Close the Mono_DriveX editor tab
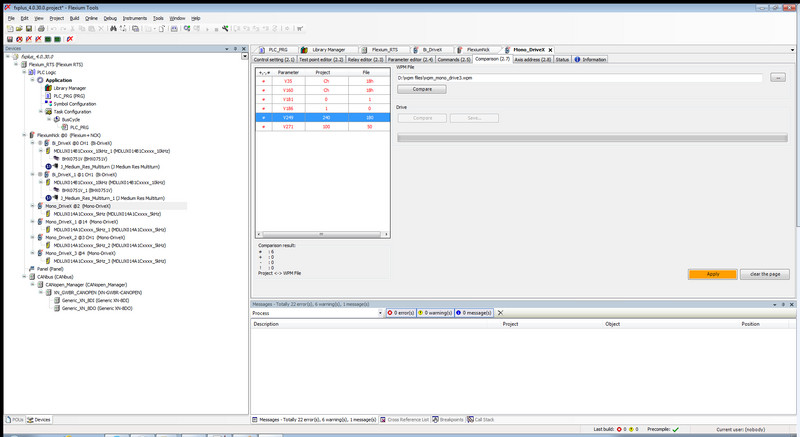The width and height of the screenshot is (800, 437). [549, 49]
